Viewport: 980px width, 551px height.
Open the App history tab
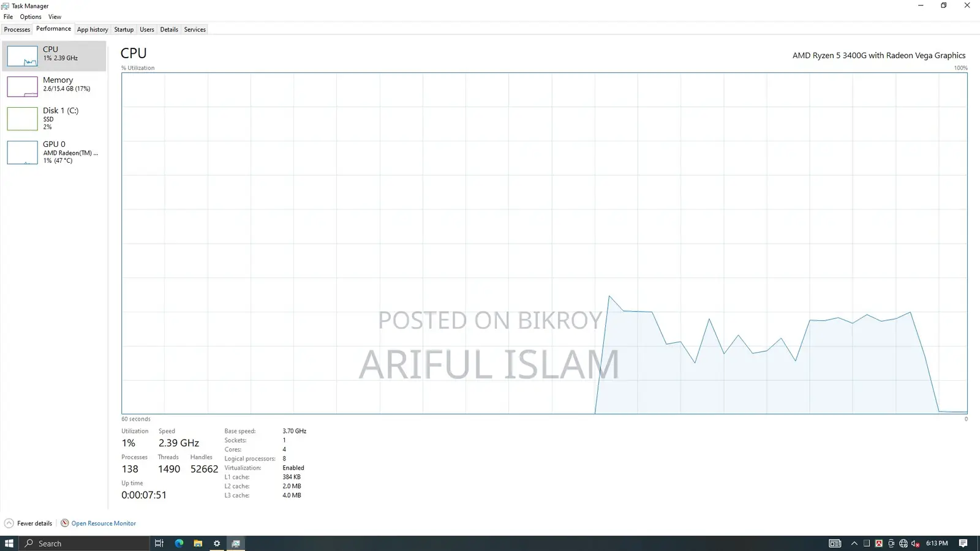click(92, 29)
